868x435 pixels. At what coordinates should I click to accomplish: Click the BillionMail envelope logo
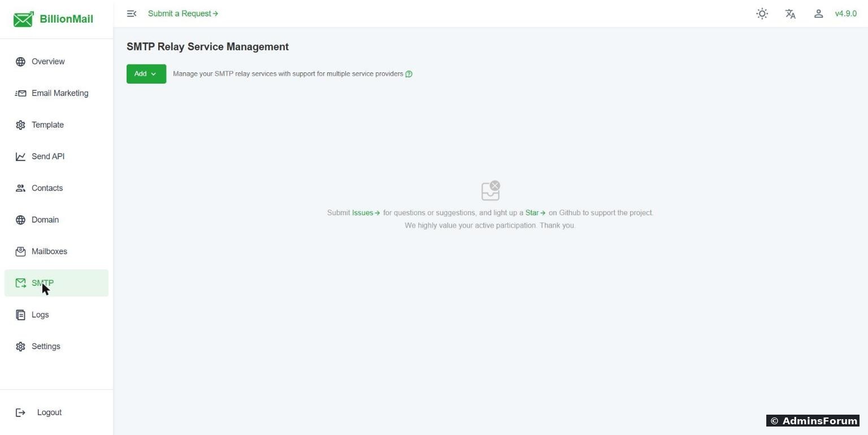[x=23, y=19]
